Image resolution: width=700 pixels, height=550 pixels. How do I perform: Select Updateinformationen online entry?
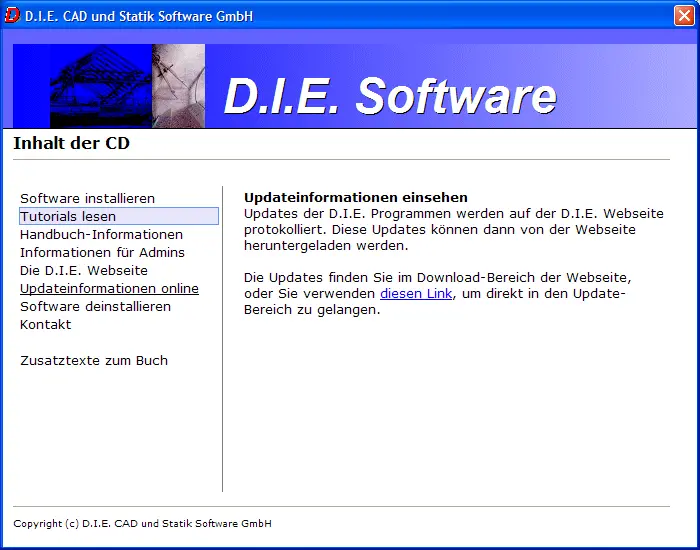click(109, 288)
